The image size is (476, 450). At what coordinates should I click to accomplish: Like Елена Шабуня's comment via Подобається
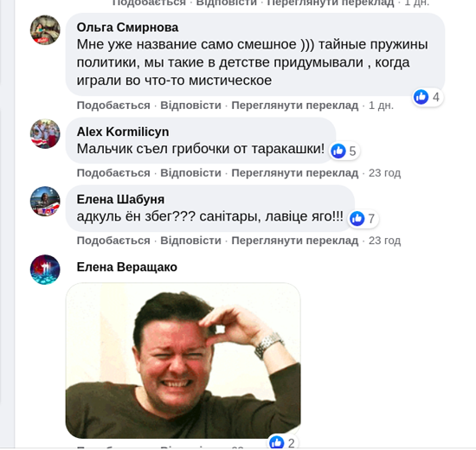(113, 241)
